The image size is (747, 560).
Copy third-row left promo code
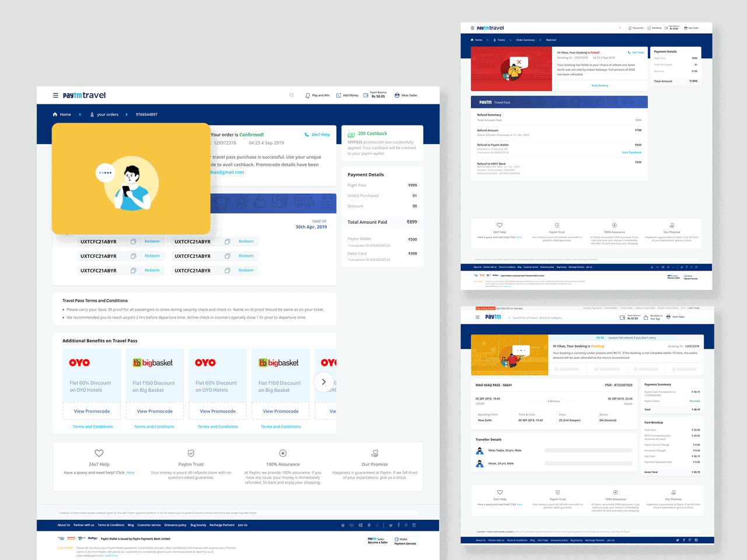point(133,271)
